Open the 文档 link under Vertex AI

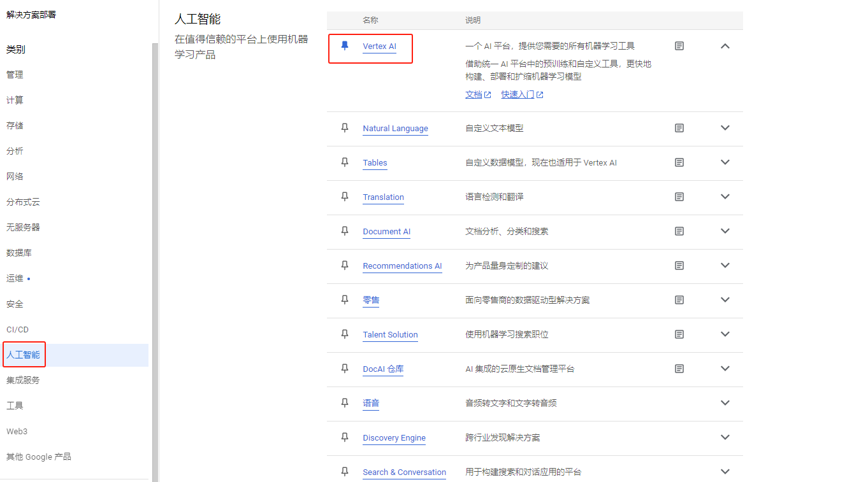pos(478,94)
